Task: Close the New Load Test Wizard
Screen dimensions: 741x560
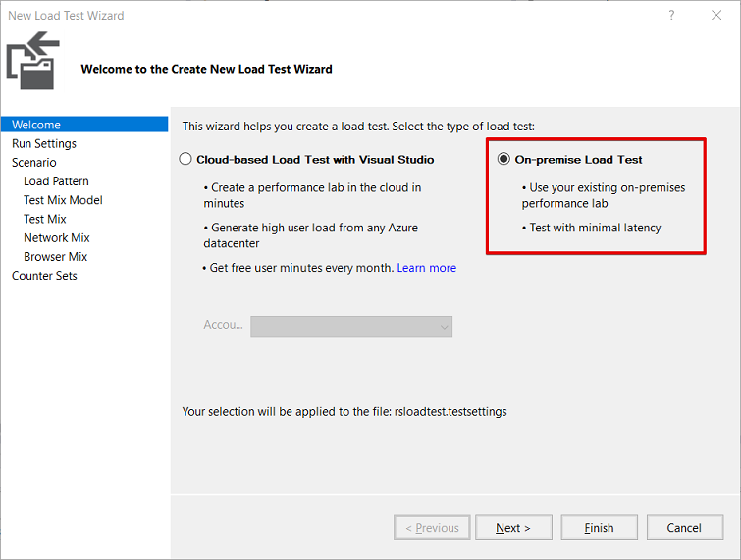Action: (716, 16)
